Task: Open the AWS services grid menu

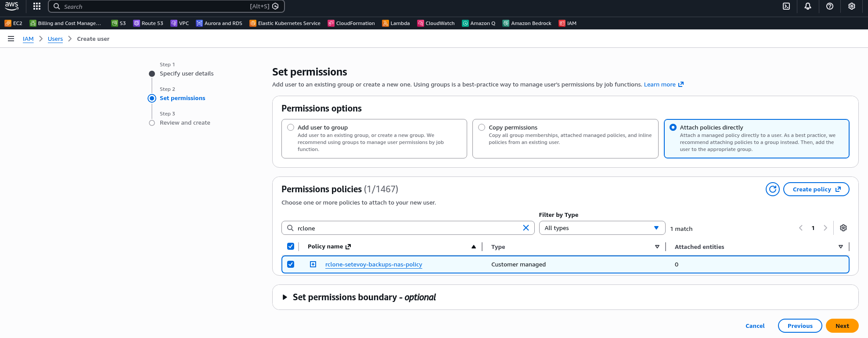Action: point(37,6)
